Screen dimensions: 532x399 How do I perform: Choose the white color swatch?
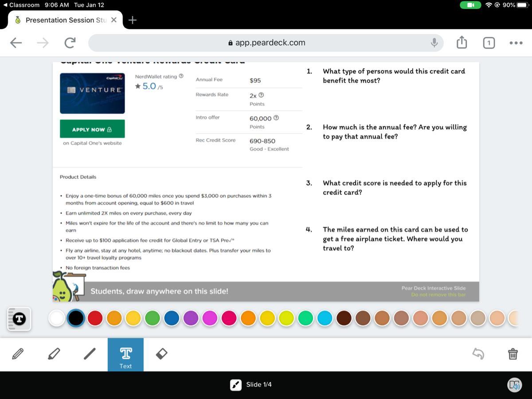(57, 318)
